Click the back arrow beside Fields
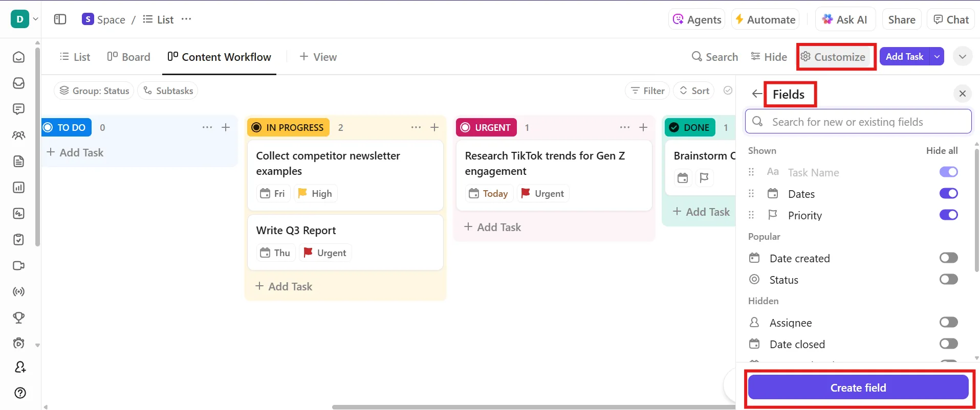 click(757, 94)
